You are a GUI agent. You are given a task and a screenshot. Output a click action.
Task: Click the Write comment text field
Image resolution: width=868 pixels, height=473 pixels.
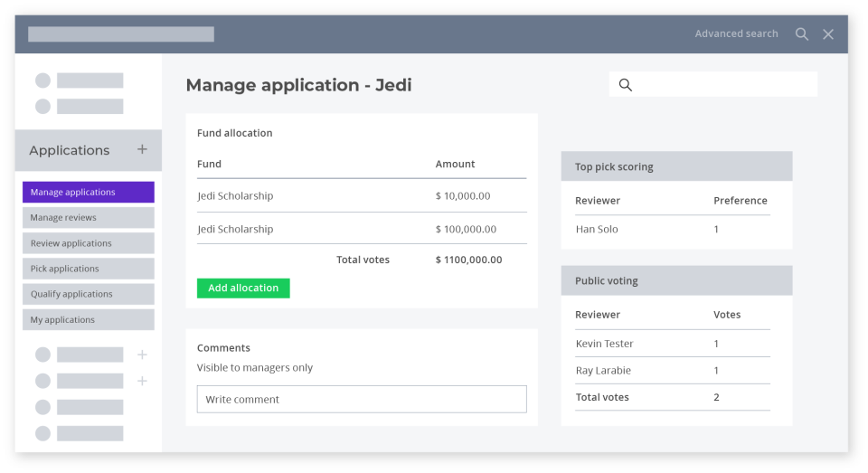click(362, 399)
